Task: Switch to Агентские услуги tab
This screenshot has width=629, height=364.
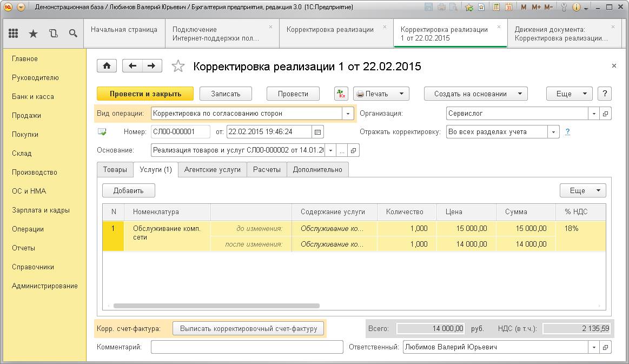Action: [212, 169]
